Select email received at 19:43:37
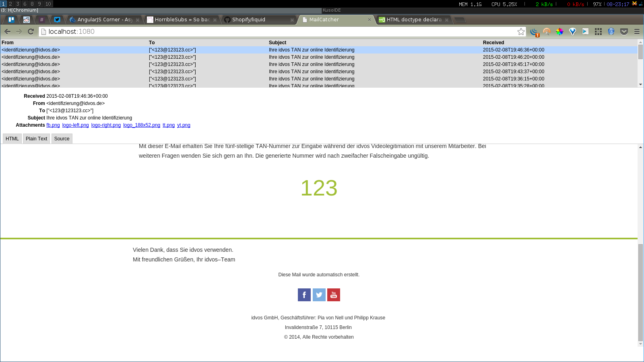The height and width of the screenshot is (362, 644). pos(319,72)
